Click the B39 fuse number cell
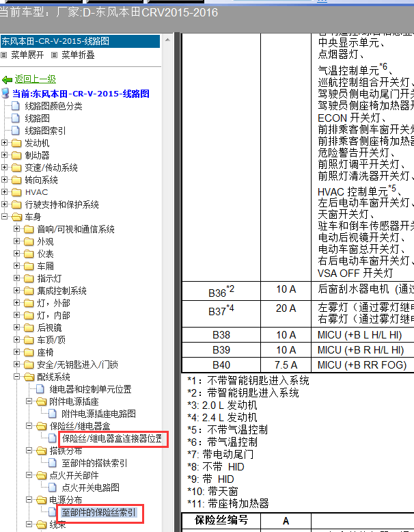 click(221, 350)
